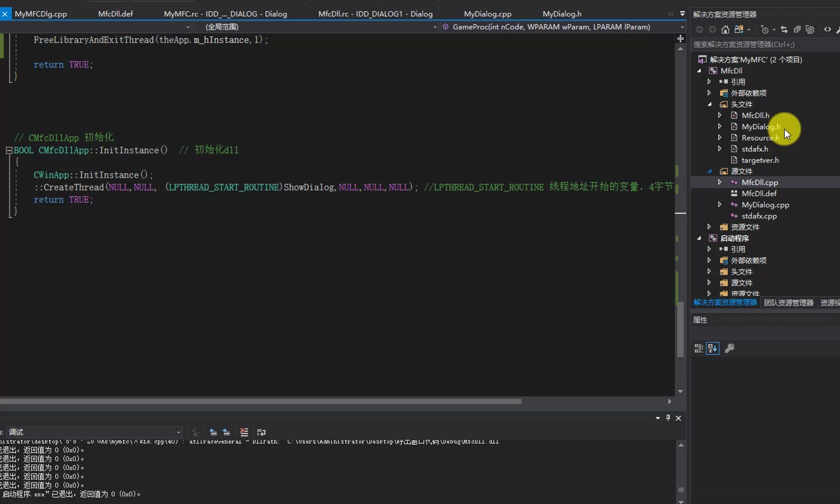
Task: Click the Solution Explorer search field
Action: (x=765, y=44)
